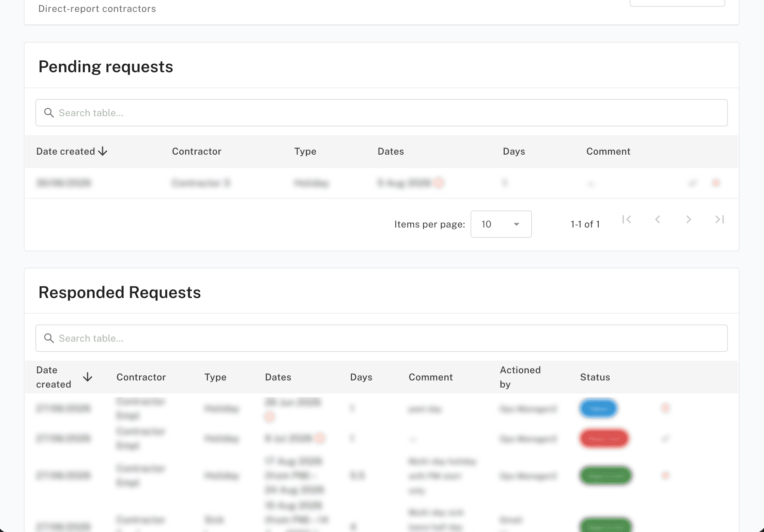Click Comment column header in Pending requests
The height and width of the screenshot is (532, 764).
click(x=608, y=151)
